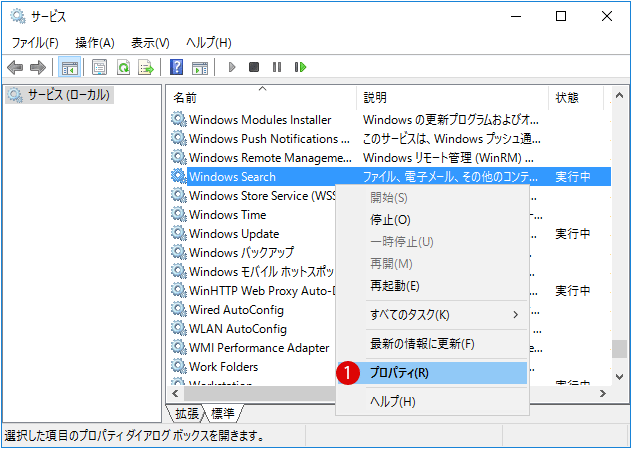The height and width of the screenshot is (449, 632).
Task: Select the Windows Update service row
Action: tap(253, 233)
